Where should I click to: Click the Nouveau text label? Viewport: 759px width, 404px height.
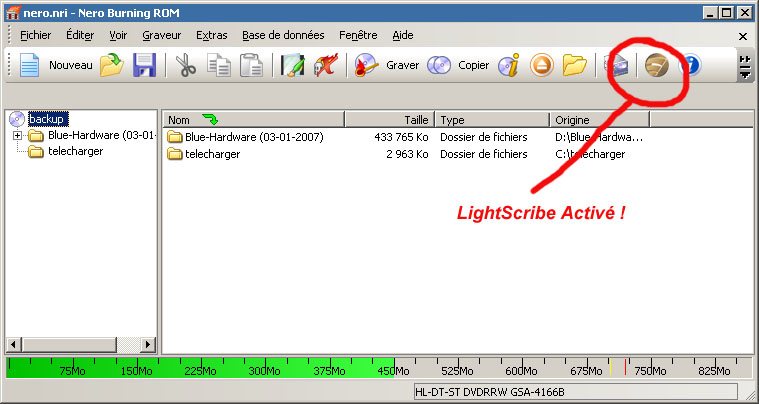pos(71,65)
